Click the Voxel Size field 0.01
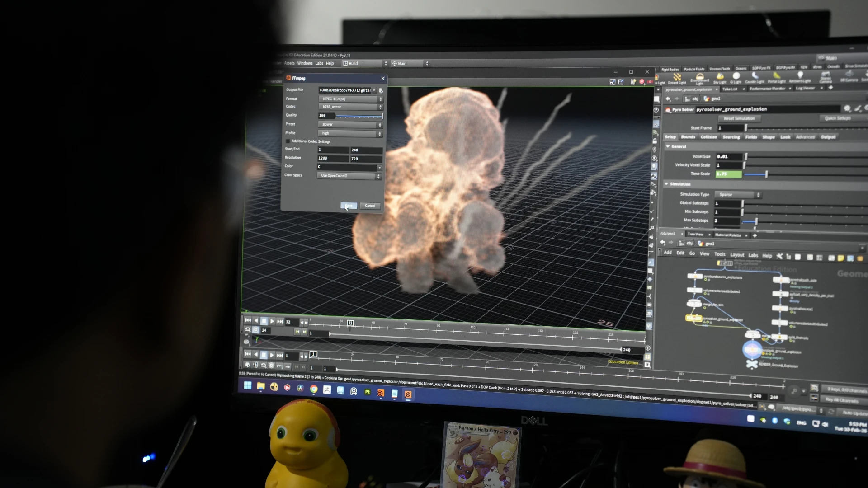 pyautogui.click(x=729, y=156)
